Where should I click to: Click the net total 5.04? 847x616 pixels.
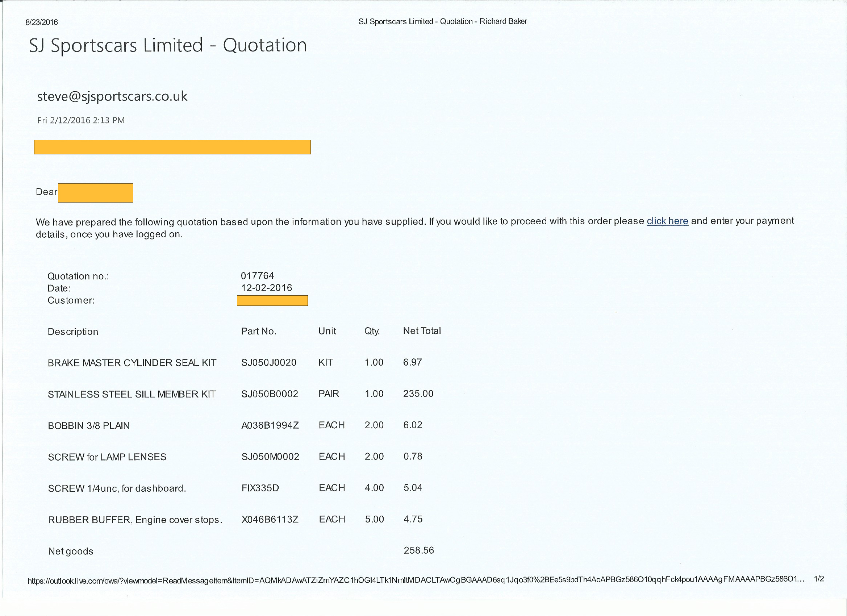(x=413, y=487)
